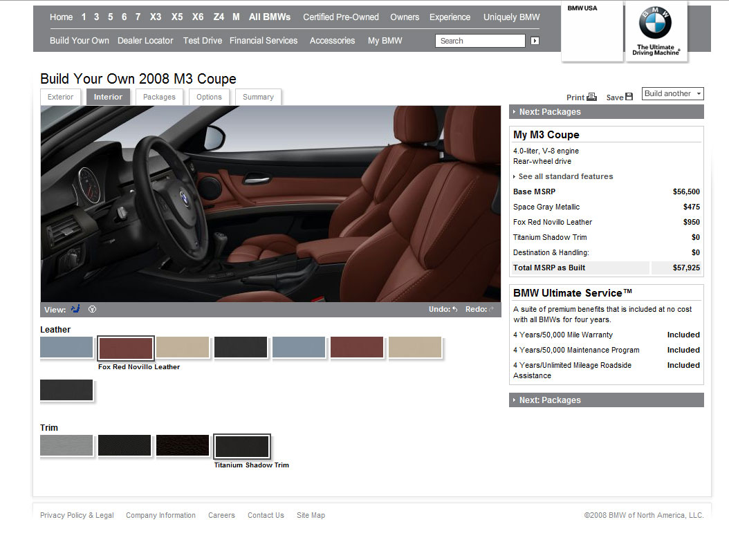Click the Save text link

615,97
